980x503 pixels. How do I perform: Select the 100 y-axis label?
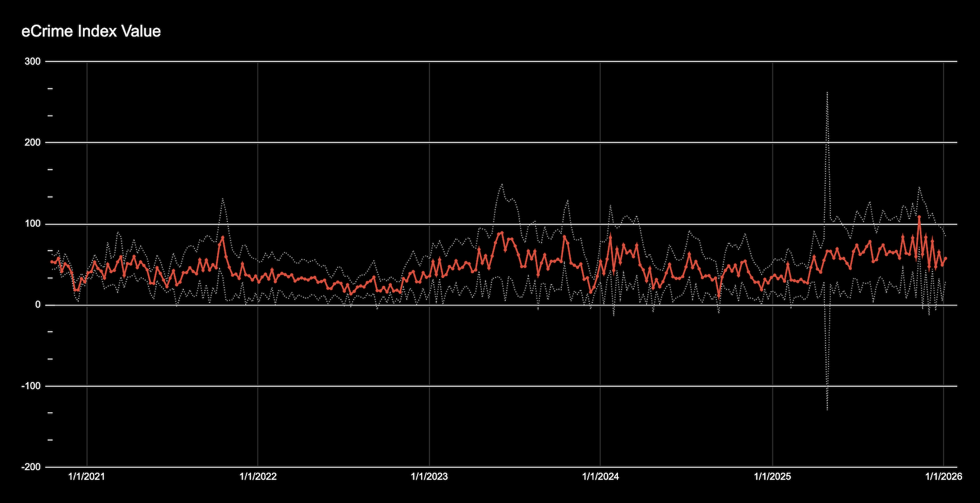tap(33, 224)
